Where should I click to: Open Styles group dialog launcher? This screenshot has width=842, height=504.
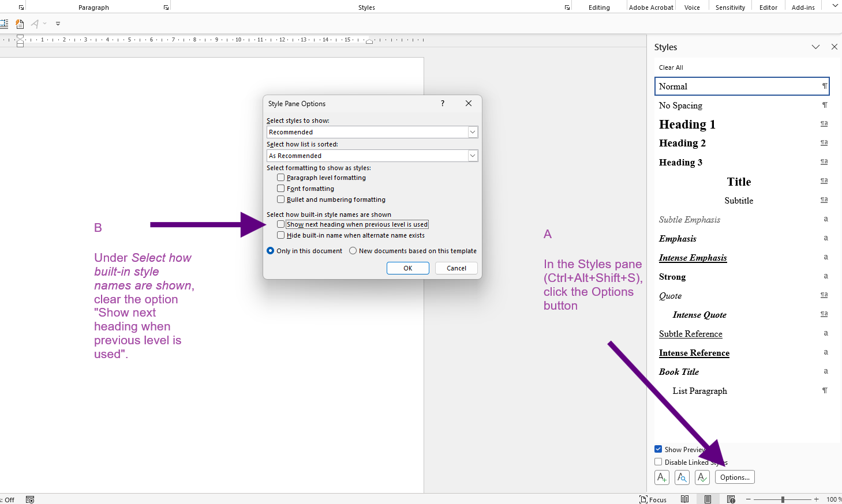[567, 7]
